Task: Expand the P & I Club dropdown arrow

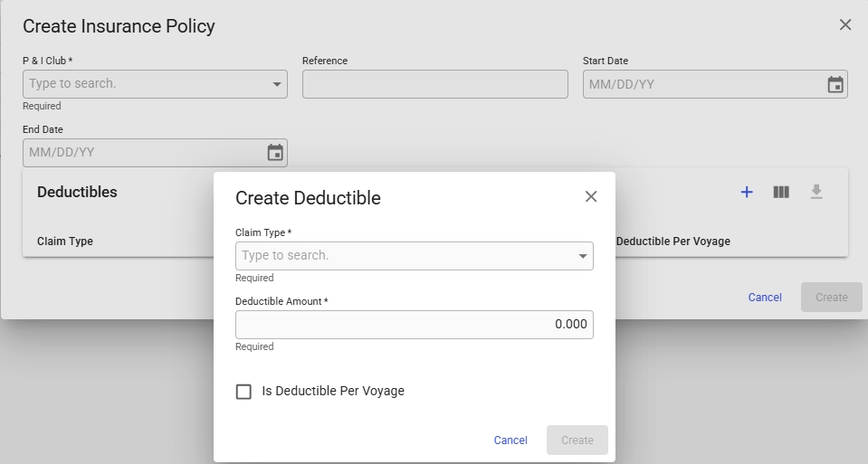Action: click(x=277, y=84)
